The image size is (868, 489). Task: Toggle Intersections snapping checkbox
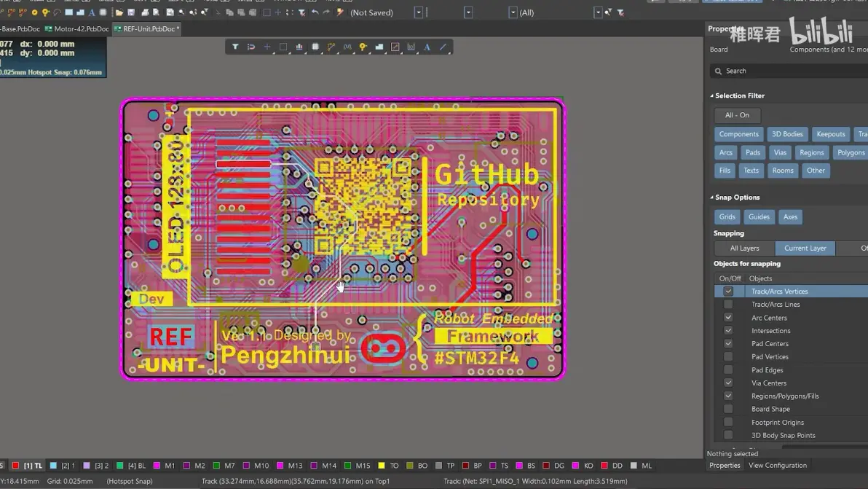pos(728,331)
